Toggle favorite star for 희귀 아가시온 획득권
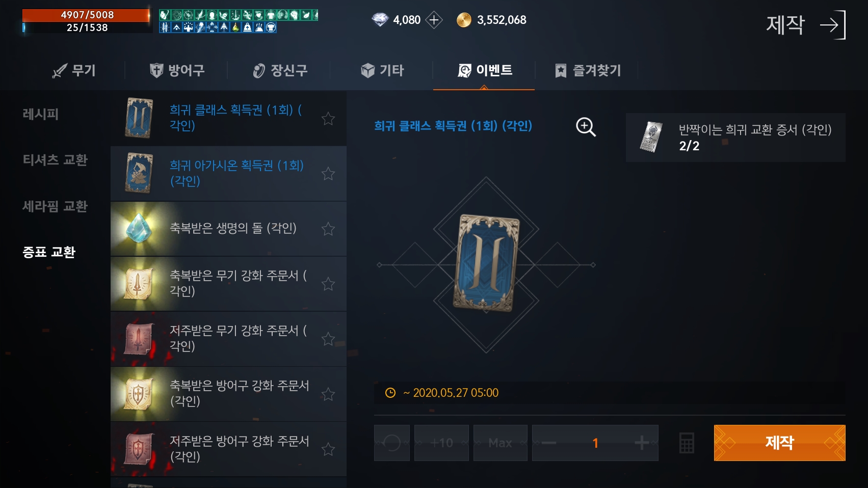This screenshot has height=488, width=868. [328, 173]
